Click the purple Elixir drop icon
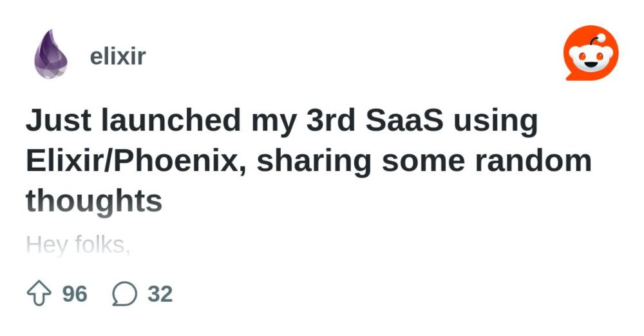The image size is (644, 336). pyautogui.click(x=50, y=55)
